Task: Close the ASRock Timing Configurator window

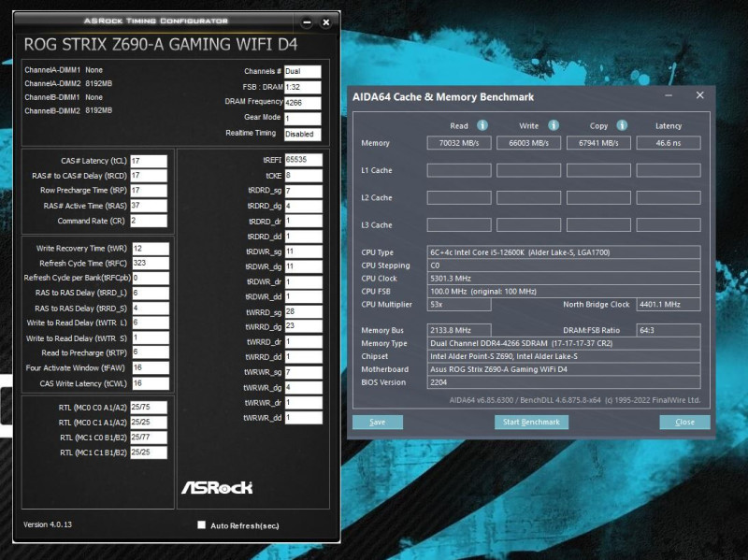Action: click(325, 22)
